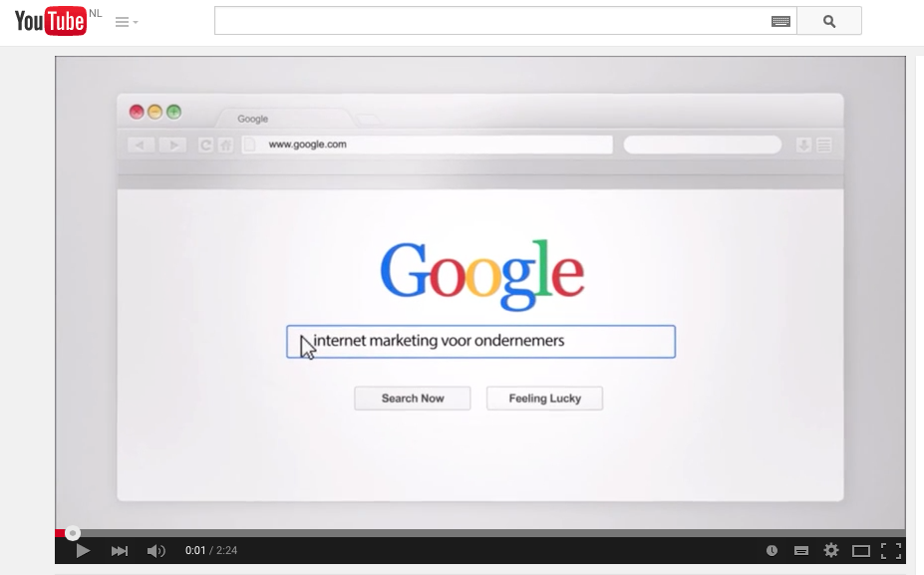This screenshot has width=924, height=575.
Task: Open the on-screen keyboard icon in search box
Action: point(780,22)
